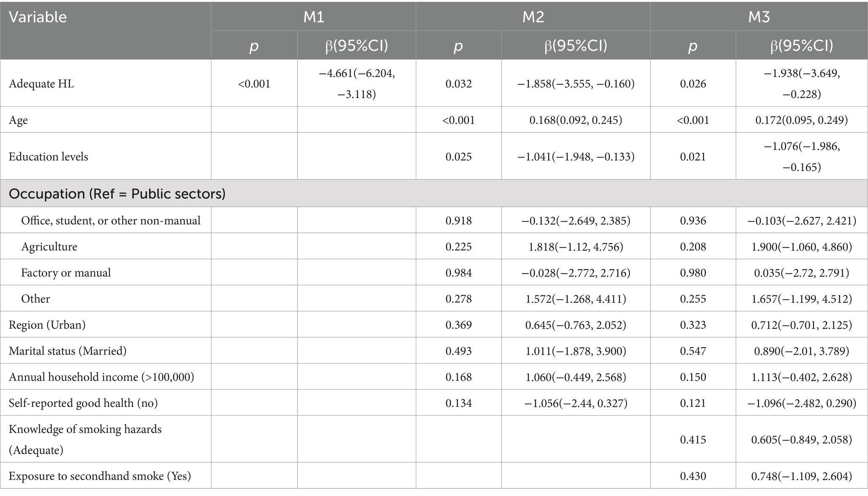
Task: Click Annual household income (>100,000) label
Action: [101, 377]
